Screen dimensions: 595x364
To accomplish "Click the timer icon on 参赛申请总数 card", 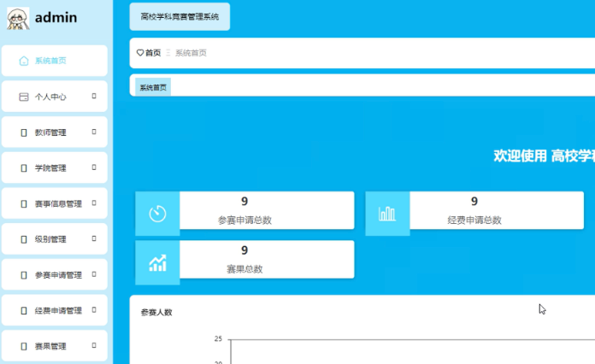I will click(157, 213).
